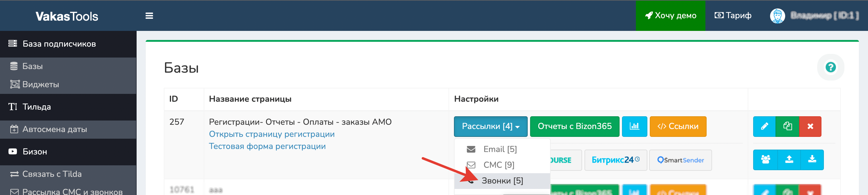This screenshot has width=868, height=195.
Task: Edit base 257 with pencil icon
Action: (x=764, y=126)
